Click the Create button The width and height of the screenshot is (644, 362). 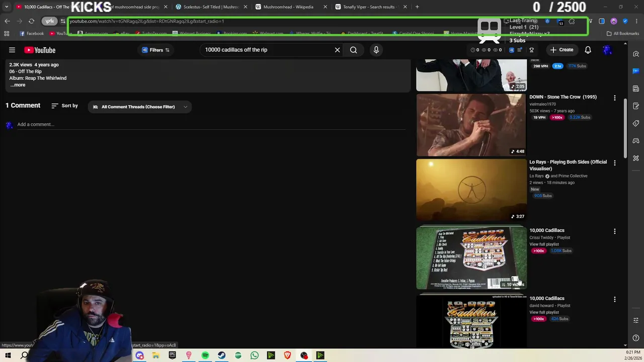tap(561, 50)
